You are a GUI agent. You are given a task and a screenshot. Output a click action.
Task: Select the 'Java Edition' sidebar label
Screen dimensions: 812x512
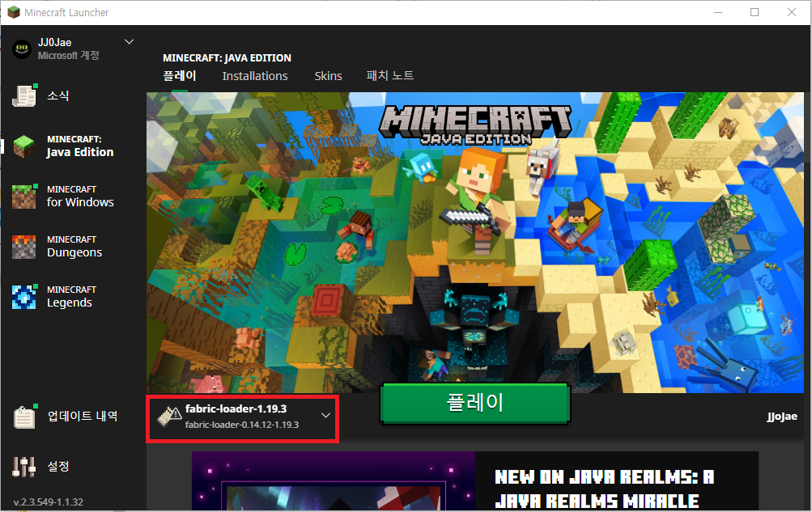tap(80, 152)
